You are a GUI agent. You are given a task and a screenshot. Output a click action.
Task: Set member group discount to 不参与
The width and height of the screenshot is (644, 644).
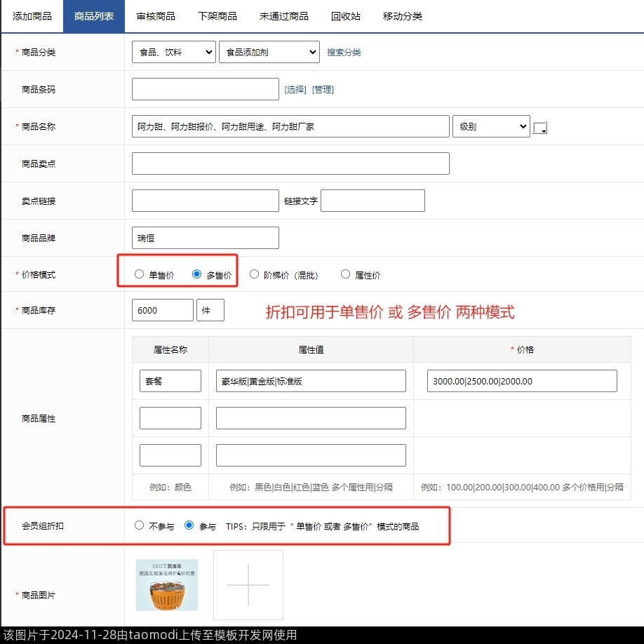tap(139, 525)
